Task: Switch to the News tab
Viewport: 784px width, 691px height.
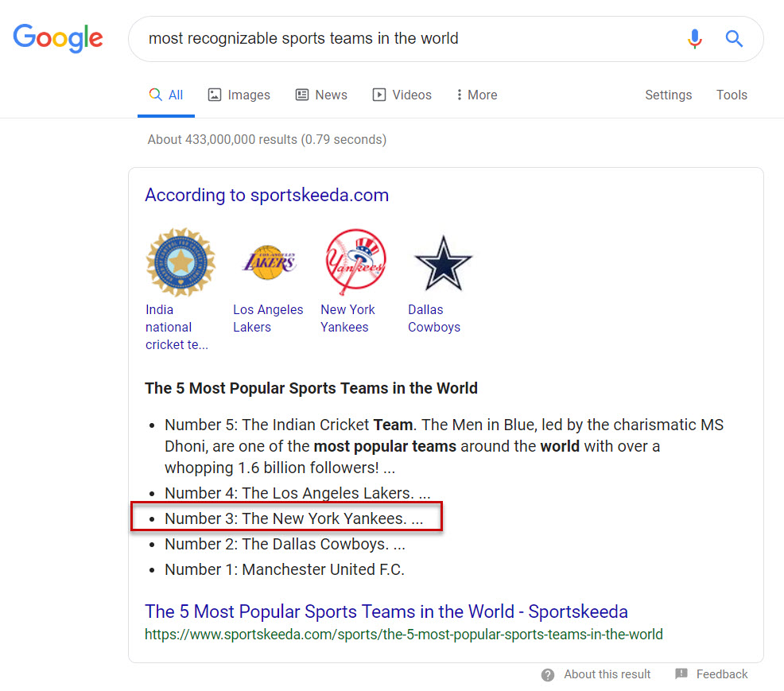Action: (321, 95)
